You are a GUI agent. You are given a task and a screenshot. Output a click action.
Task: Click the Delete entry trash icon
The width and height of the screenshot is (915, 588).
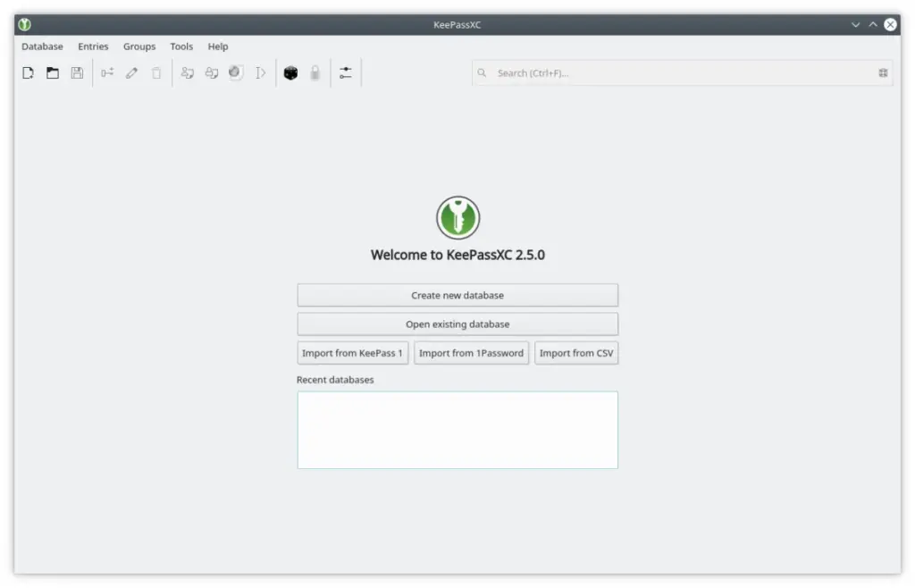(156, 73)
